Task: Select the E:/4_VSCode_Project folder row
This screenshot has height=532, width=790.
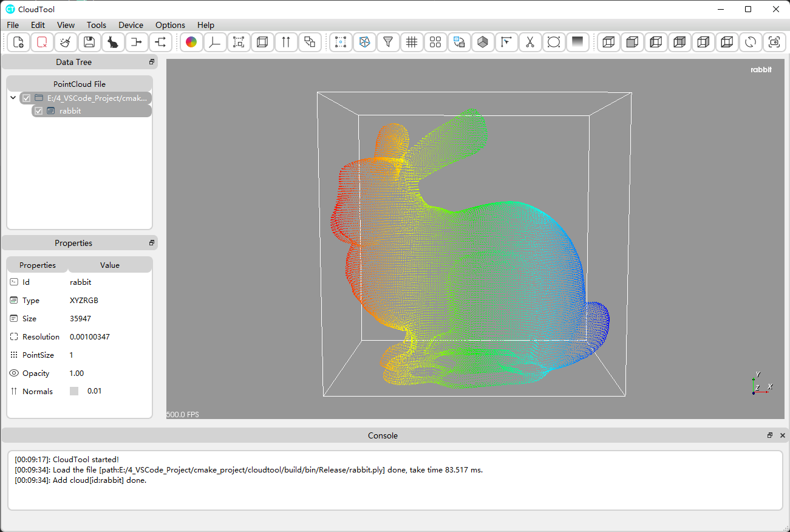Action: (x=85, y=98)
